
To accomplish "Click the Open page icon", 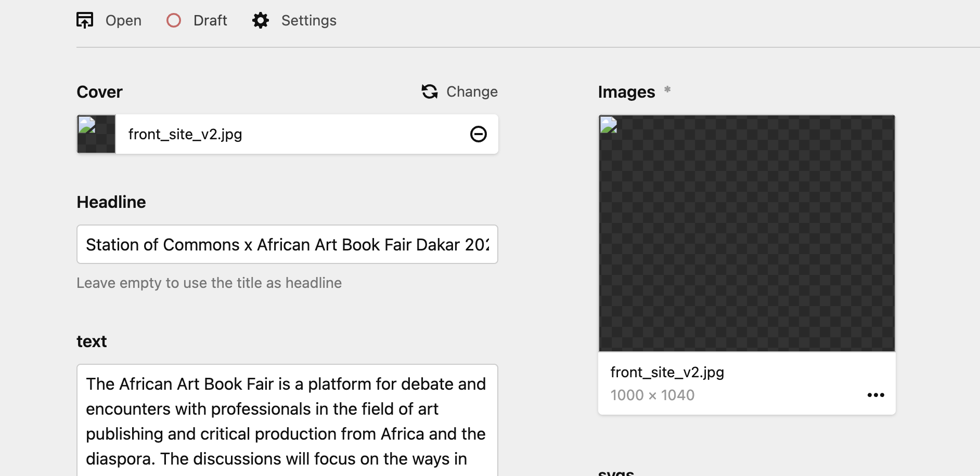I will click(85, 20).
